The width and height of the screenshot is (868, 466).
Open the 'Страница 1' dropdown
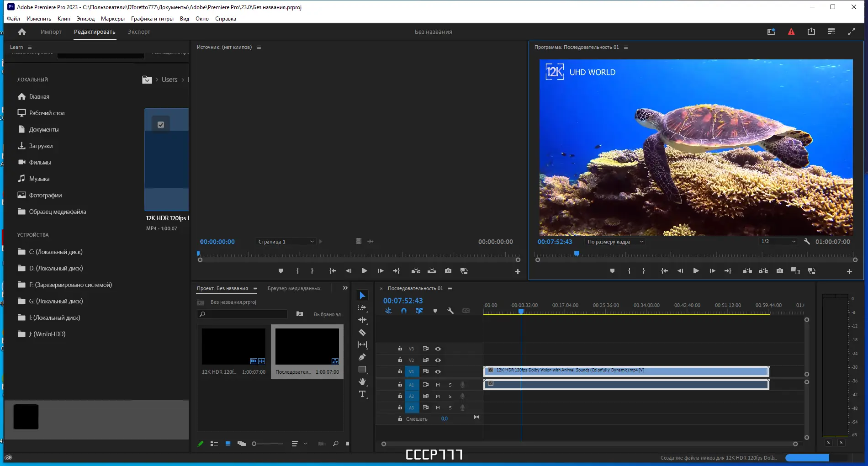[286, 242]
